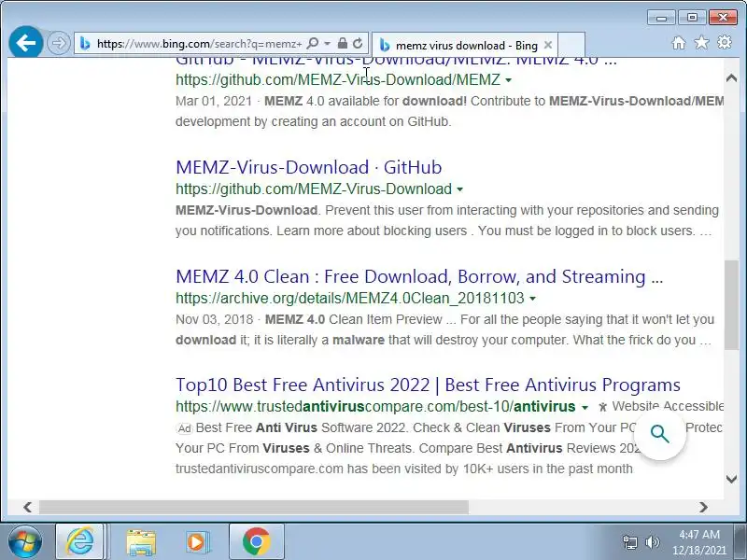747x560 pixels.
Task: Open Top10 Best Free Antivirus 2022 ad
Action: click(x=428, y=385)
